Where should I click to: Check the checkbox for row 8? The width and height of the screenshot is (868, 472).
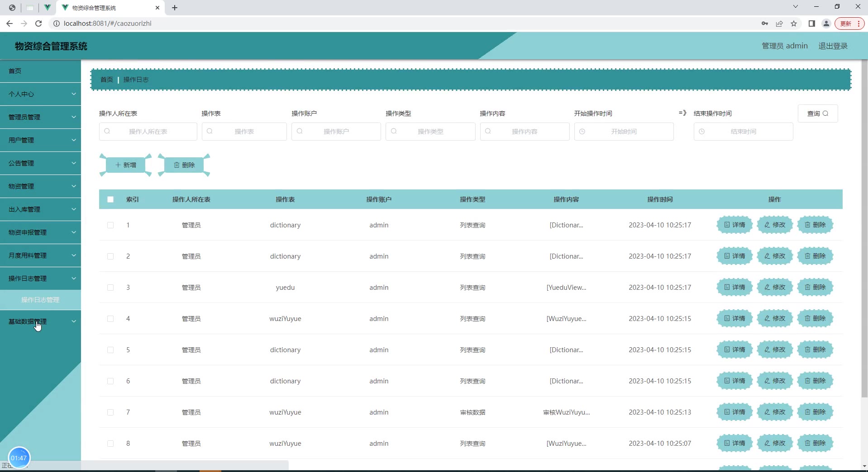pos(110,444)
